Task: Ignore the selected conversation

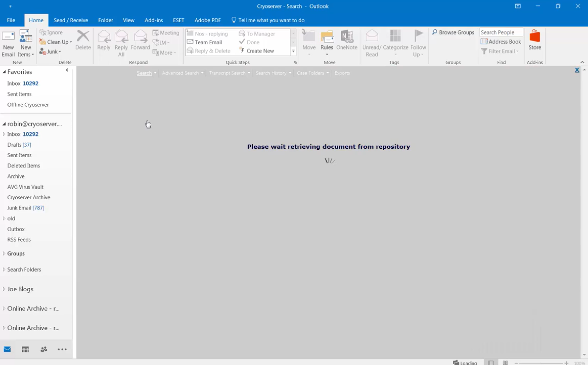Action: (x=51, y=32)
